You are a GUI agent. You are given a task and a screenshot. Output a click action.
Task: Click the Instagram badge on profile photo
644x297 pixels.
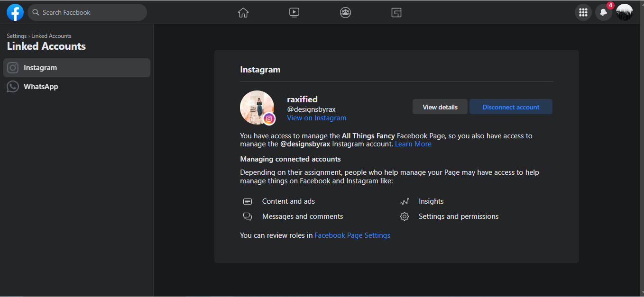(269, 119)
